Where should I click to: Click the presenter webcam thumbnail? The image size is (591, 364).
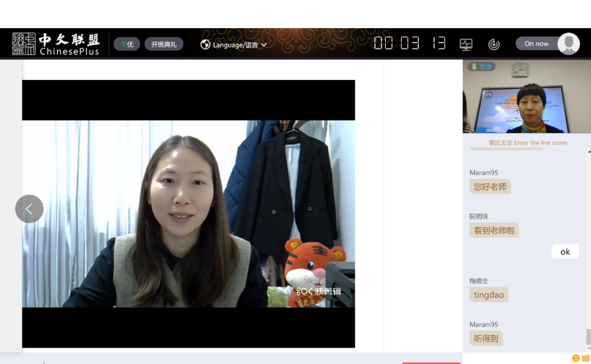527,97
